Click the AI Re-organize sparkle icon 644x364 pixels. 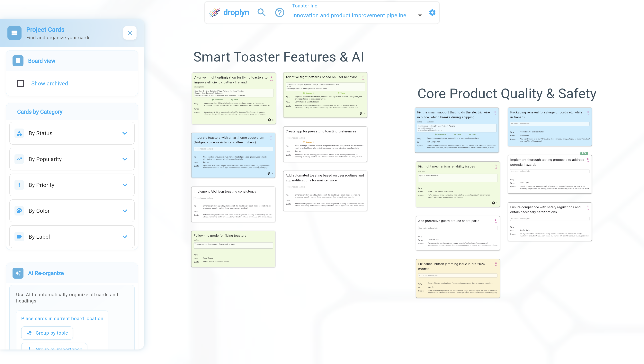(x=18, y=273)
